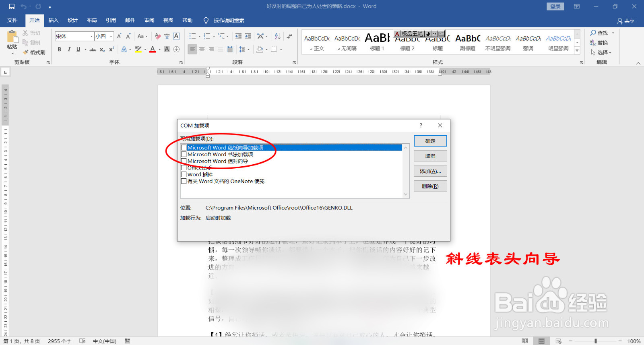Image resolution: width=644 pixels, height=345 pixels.
Task: Decrease paragraph indent
Action: point(238,36)
